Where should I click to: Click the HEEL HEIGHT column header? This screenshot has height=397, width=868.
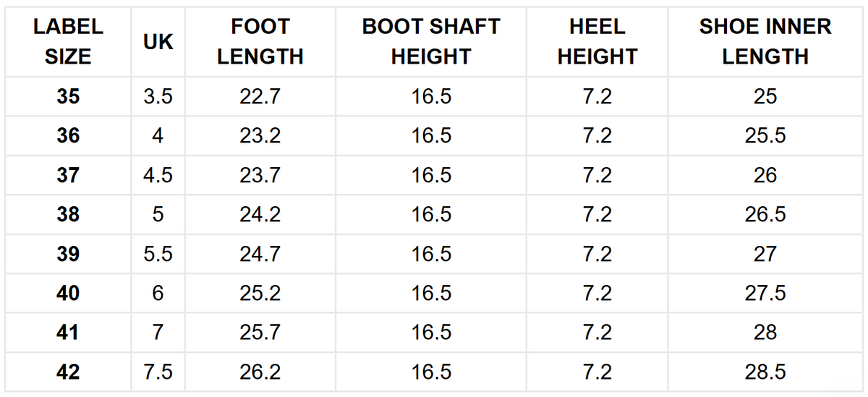click(x=597, y=42)
